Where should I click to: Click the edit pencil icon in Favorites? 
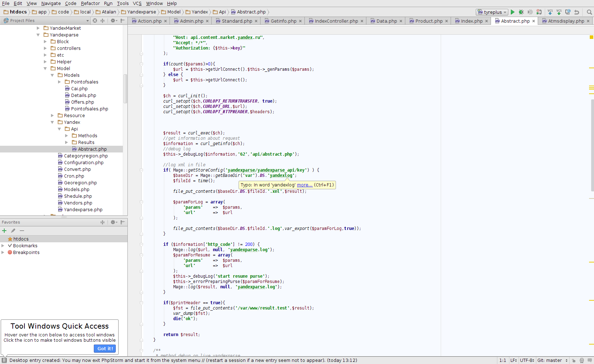[13, 231]
